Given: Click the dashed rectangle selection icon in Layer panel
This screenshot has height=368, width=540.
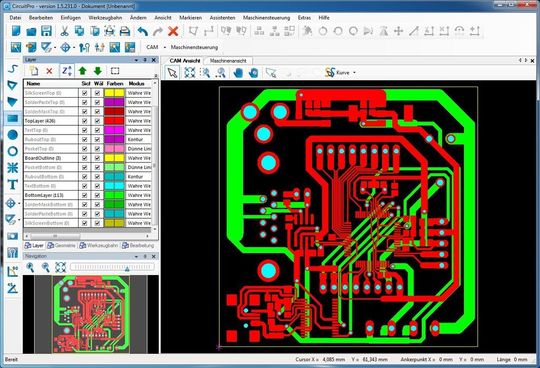Looking at the screenshot, I should point(115,71).
